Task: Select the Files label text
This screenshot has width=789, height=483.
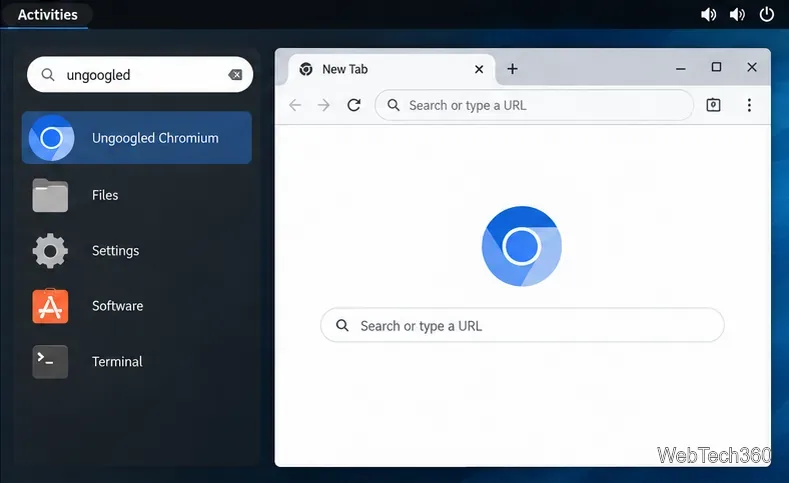Action: [105, 195]
